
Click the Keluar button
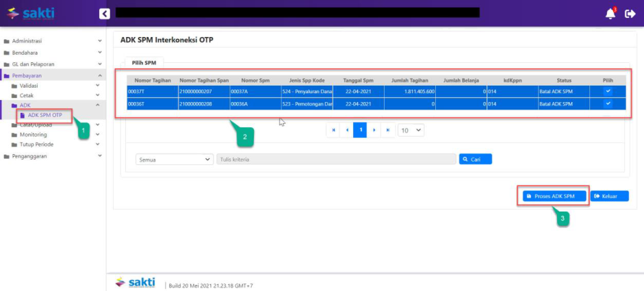(609, 196)
